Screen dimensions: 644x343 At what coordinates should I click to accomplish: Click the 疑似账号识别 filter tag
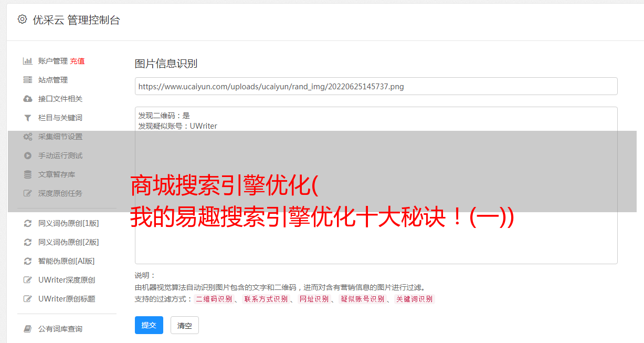[x=362, y=299]
